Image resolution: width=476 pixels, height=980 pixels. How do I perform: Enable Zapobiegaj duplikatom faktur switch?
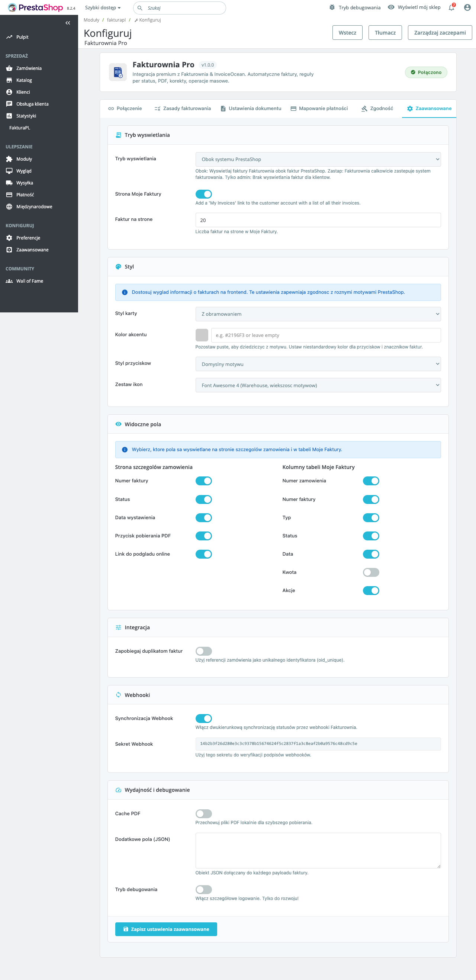click(x=203, y=651)
